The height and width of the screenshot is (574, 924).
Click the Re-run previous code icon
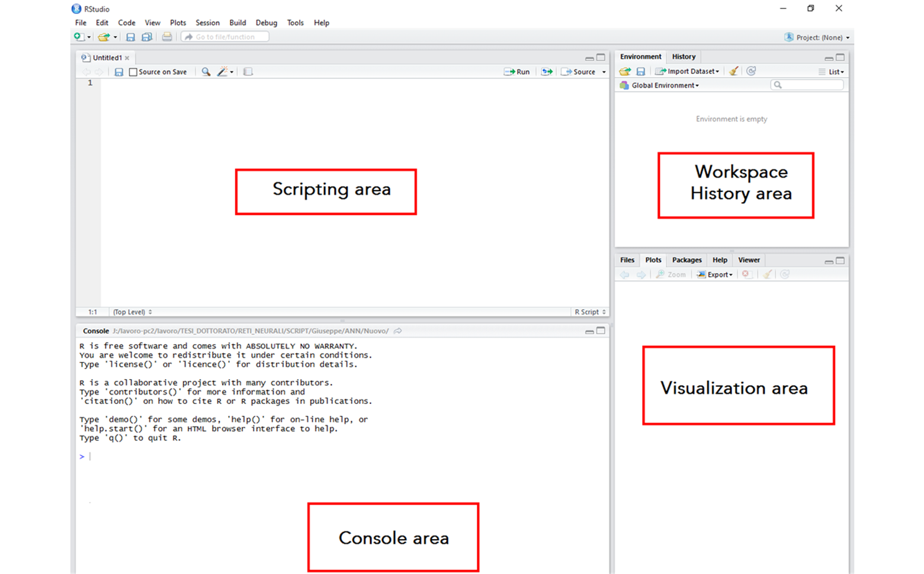[x=547, y=72]
